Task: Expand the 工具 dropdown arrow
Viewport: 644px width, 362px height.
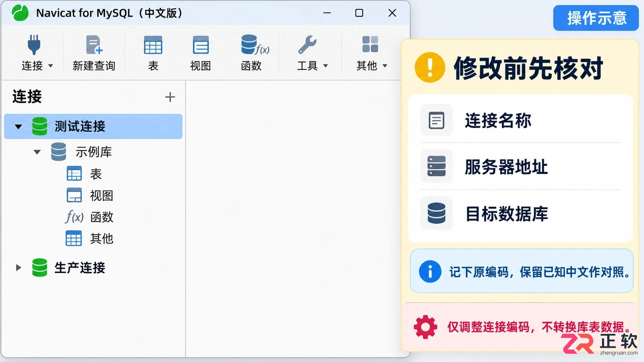Action: tap(326, 66)
